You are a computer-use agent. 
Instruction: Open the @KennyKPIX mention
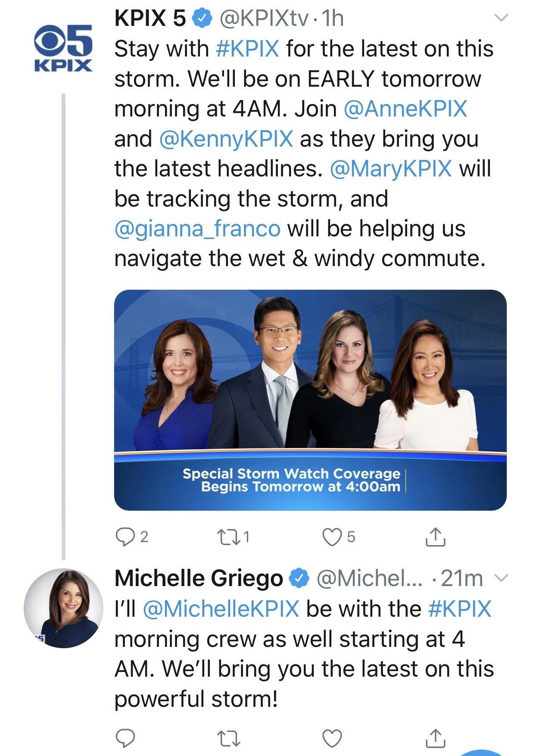pyautogui.click(x=226, y=138)
